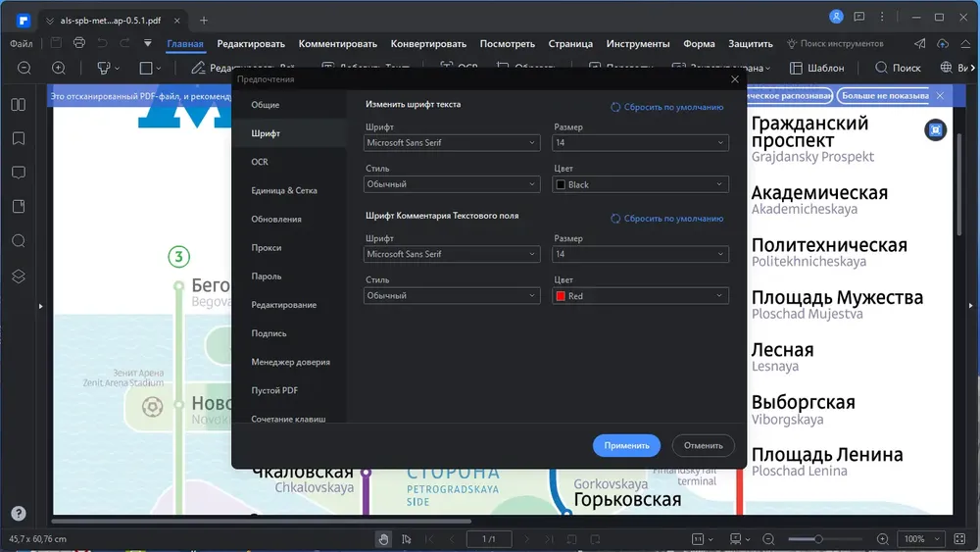Screen dimensions: 980x552
Task: Open the bookmarks panel icon in sidebar
Action: pos(19,138)
